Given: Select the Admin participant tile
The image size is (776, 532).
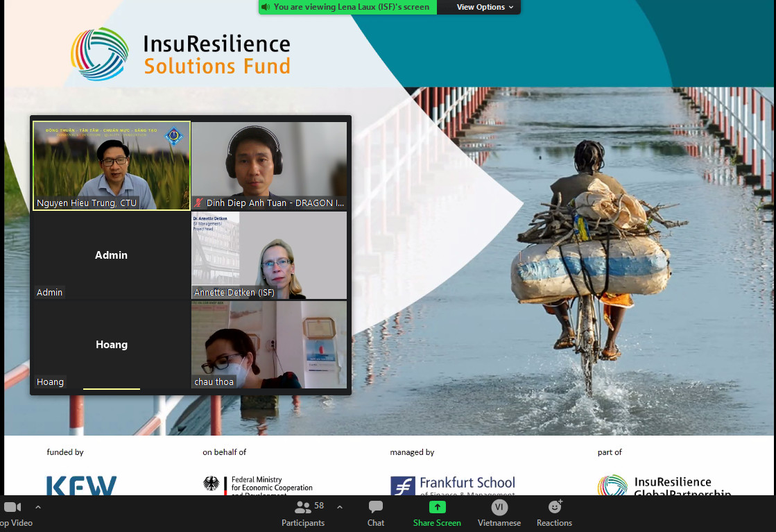Looking at the screenshot, I should tap(111, 255).
